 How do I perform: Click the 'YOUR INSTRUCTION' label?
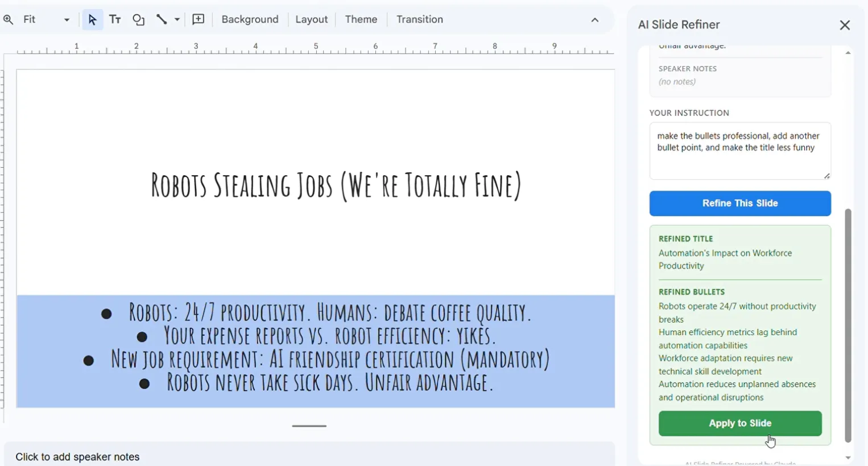point(689,113)
